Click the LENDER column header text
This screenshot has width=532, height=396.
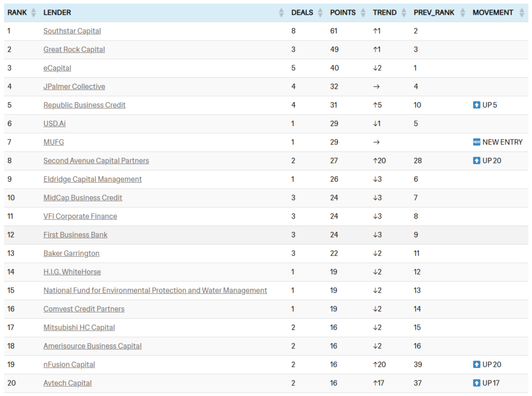[57, 13]
